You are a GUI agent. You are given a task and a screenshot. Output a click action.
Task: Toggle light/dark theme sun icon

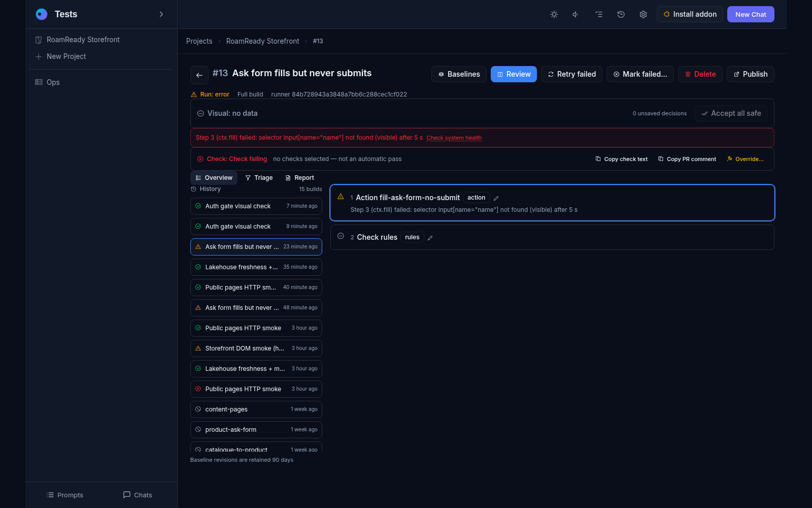(554, 14)
